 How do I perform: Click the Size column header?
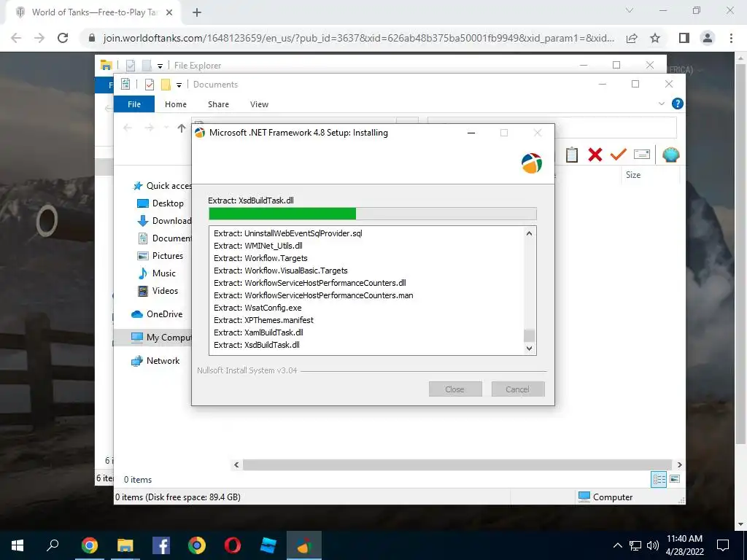(x=632, y=175)
